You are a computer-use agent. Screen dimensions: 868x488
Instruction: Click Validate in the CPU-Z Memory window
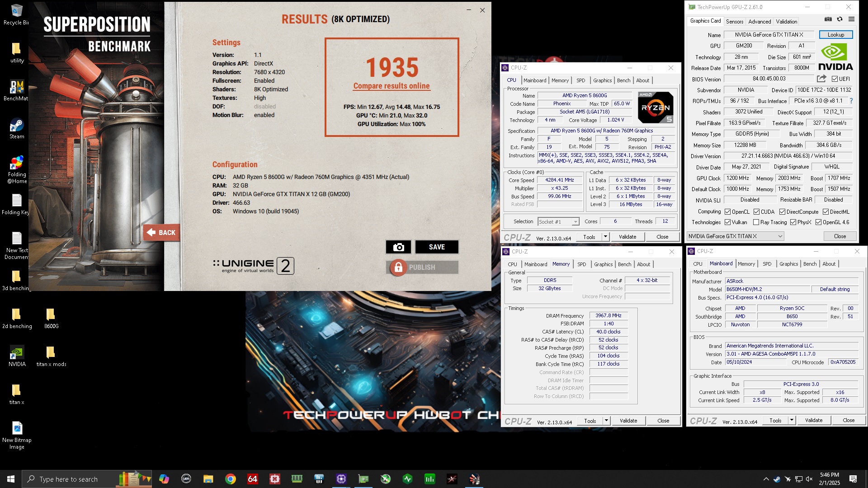tap(628, 421)
